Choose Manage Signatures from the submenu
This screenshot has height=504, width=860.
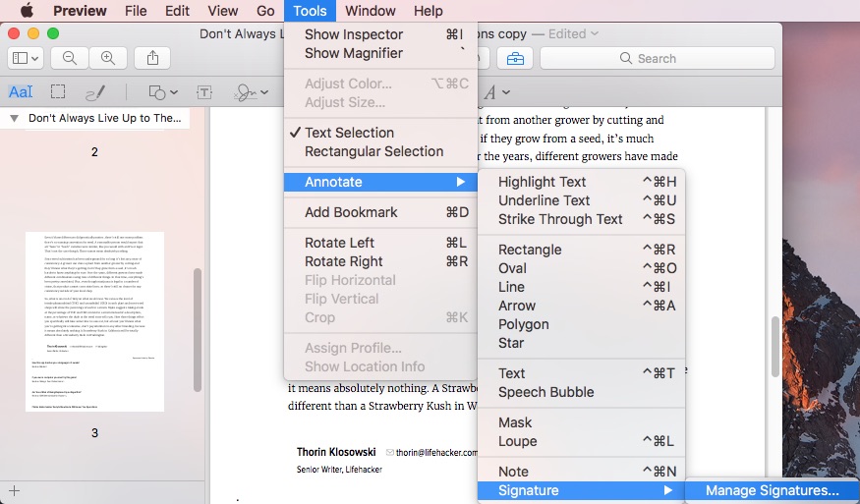[773, 490]
